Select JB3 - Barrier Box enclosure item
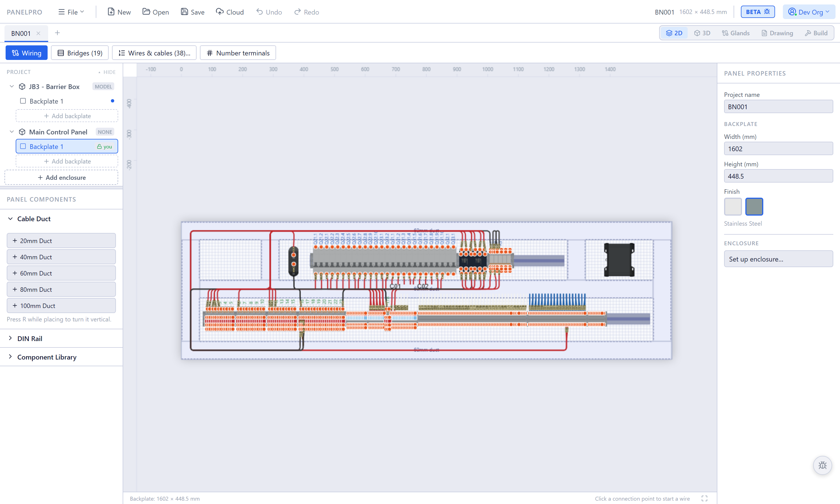Viewport: 840px width, 504px height. (x=54, y=87)
